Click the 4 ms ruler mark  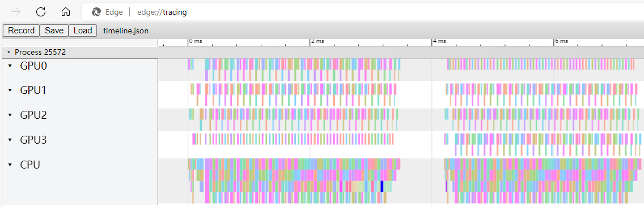[x=439, y=41]
